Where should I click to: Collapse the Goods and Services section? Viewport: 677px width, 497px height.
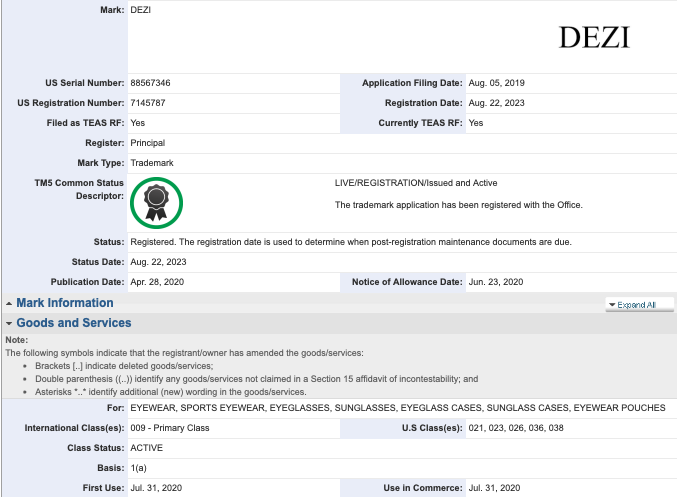74,323
